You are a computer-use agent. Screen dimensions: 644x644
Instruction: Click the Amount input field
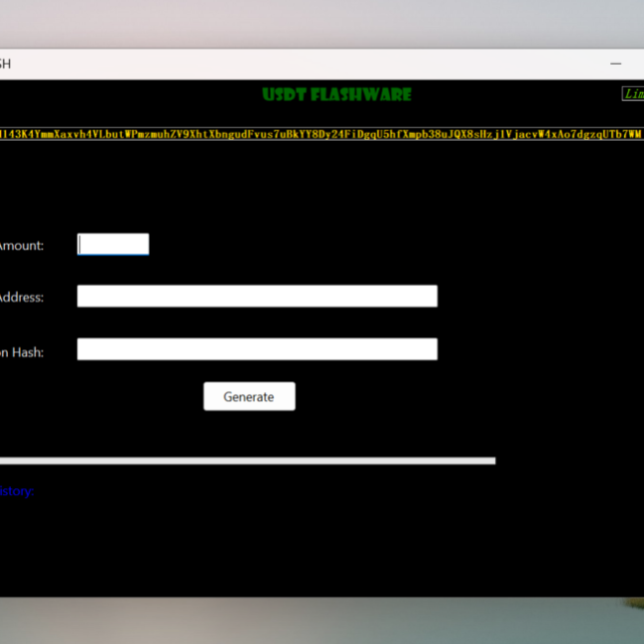coord(113,244)
